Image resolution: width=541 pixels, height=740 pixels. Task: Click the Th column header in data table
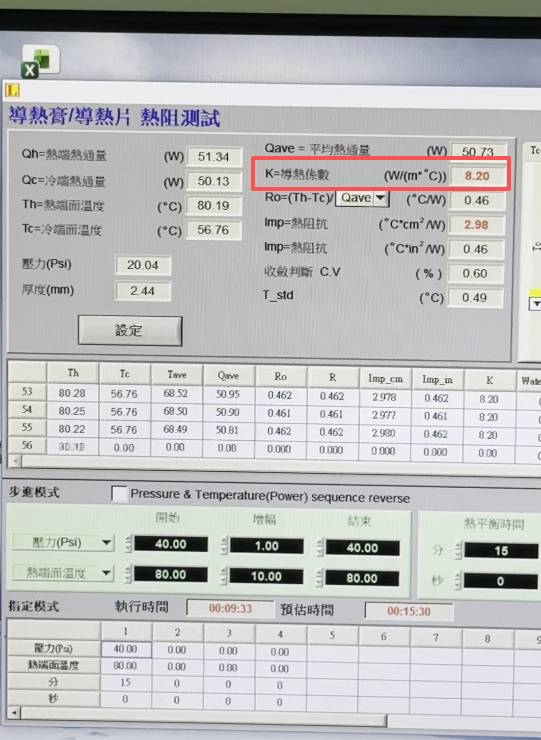click(x=73, y=373)
